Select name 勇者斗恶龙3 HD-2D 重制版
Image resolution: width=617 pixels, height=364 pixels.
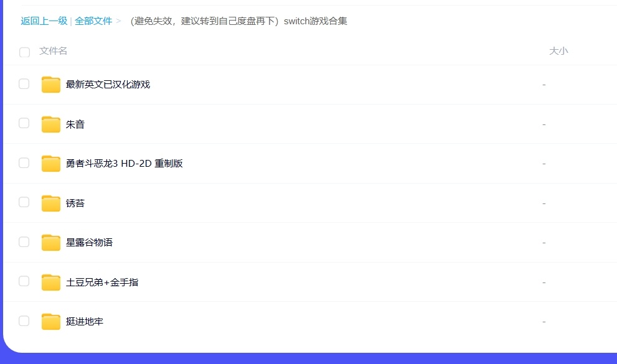click(125, 164)
